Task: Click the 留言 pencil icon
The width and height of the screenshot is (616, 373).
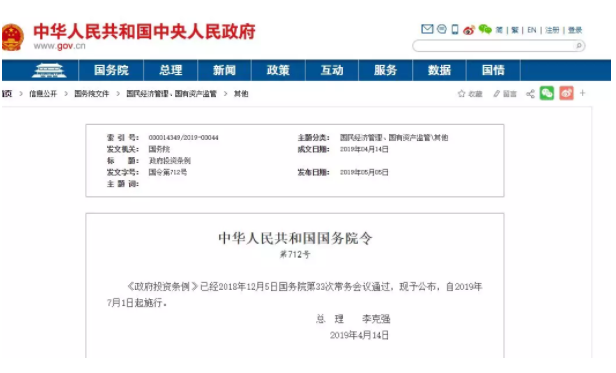Action: click(x=497, y=94)
